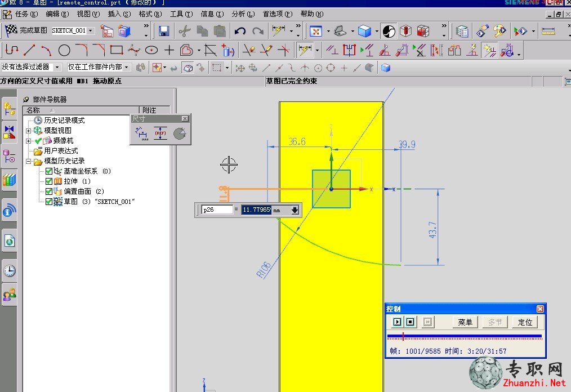Select the Offset Curve tool
Image resolution: width=571 pixels, height=392 pixels.
186,50
